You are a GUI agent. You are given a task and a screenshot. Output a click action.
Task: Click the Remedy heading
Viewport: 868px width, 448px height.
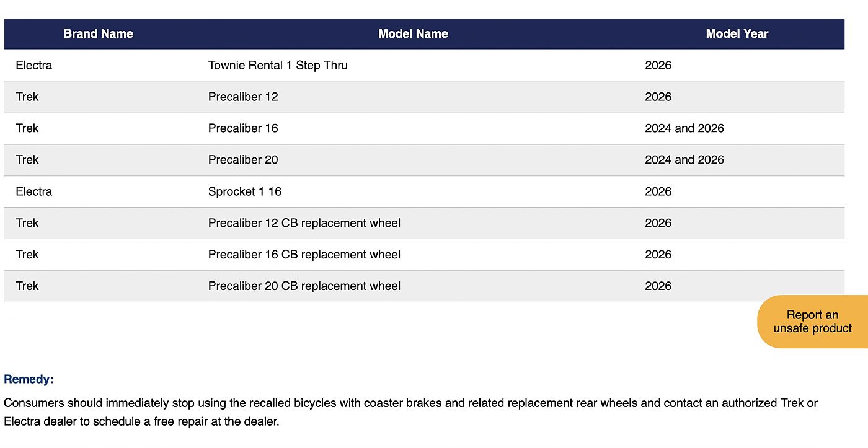[x=29, y=379]
